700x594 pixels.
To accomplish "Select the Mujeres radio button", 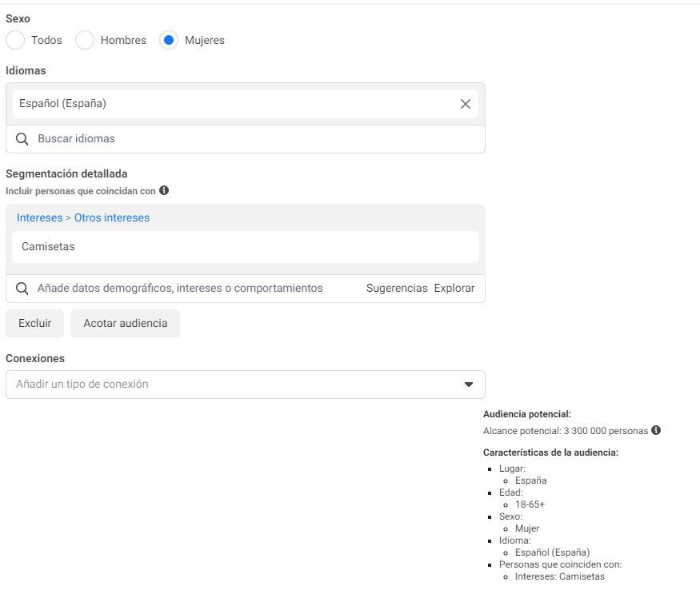I will coord(169,40).
